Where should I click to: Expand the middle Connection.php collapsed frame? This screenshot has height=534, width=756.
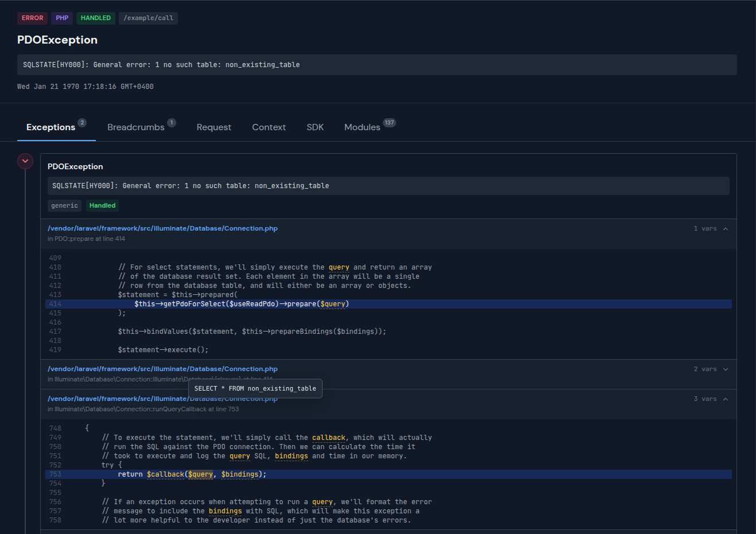point(162,369)
